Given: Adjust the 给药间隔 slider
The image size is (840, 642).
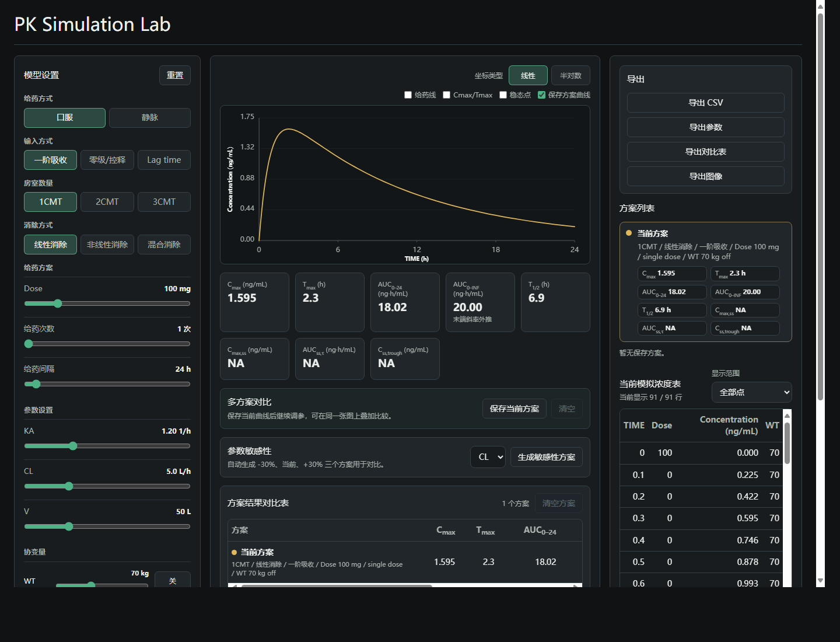Looking at the screenshot, I should coord(107,384).
